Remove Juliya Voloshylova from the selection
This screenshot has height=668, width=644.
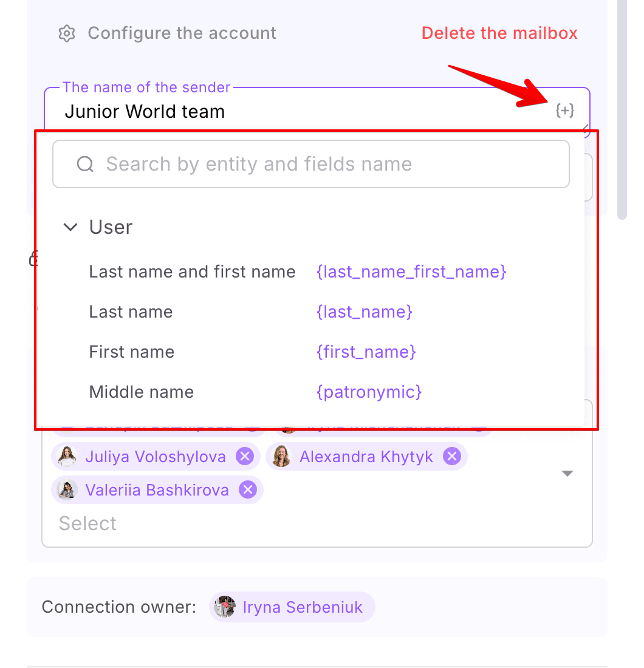[245, 457]
